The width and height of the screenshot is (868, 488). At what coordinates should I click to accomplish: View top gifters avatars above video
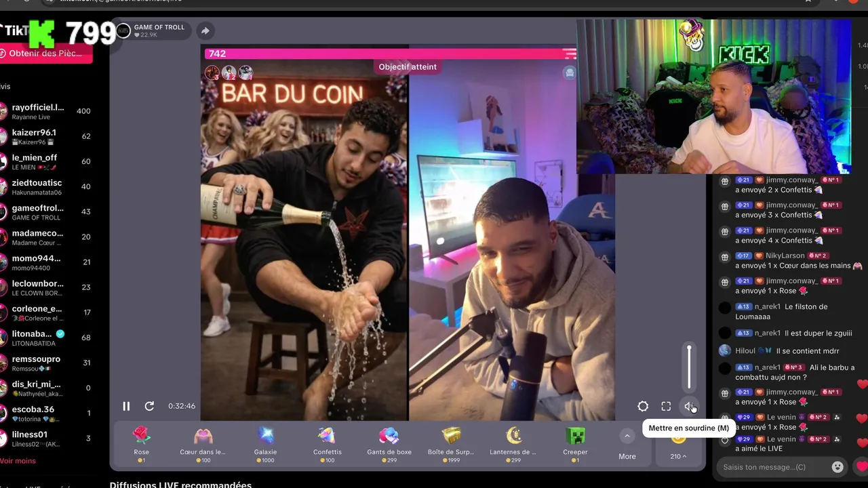[x=229, y=73]
